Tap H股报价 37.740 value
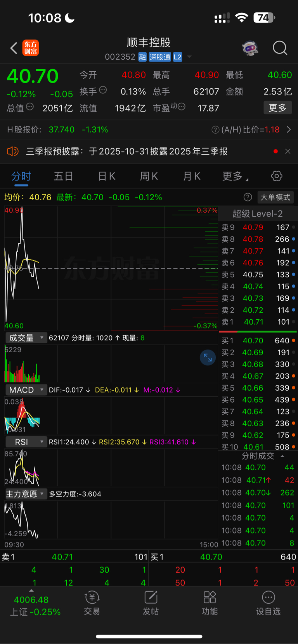 coord(62,130)
